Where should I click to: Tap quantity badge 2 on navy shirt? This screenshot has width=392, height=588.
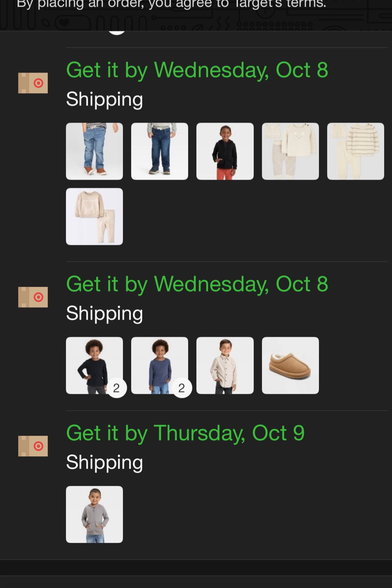[182, 388]
